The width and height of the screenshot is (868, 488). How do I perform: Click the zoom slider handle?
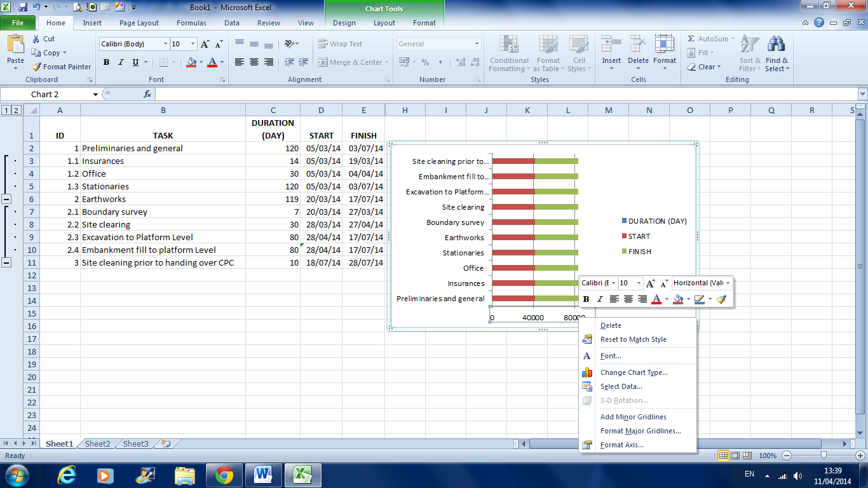click(824, 456)
